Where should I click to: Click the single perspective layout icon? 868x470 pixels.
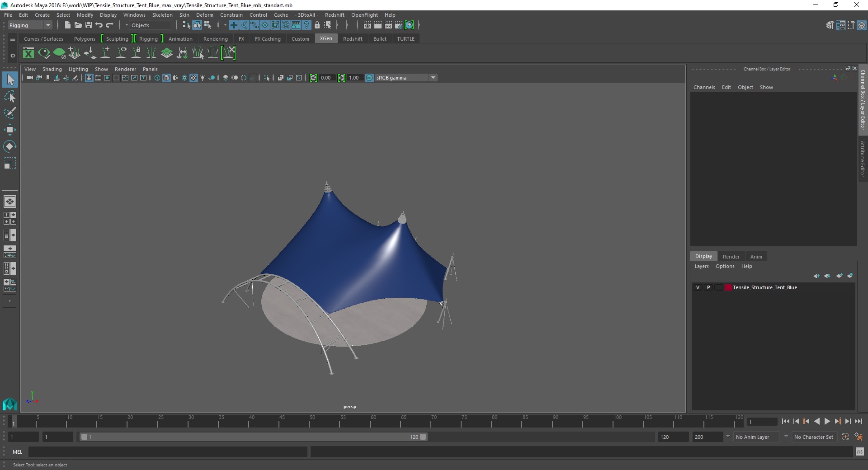point(9,201)
